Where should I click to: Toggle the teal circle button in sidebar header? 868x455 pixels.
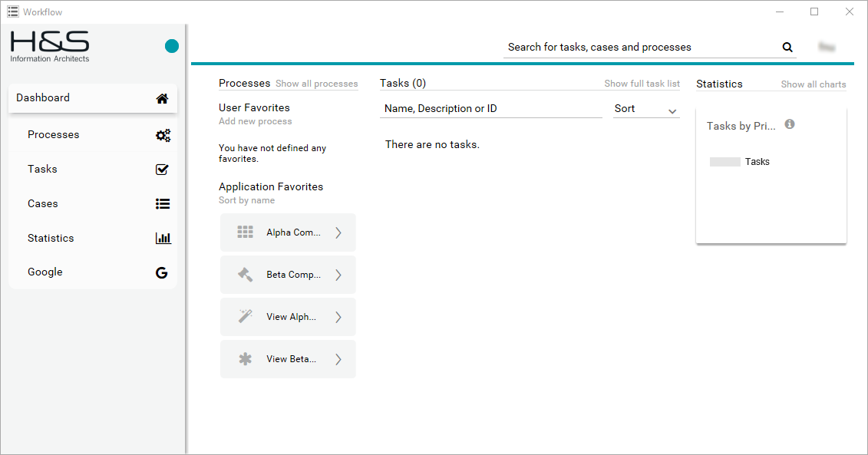coord(172,46)
